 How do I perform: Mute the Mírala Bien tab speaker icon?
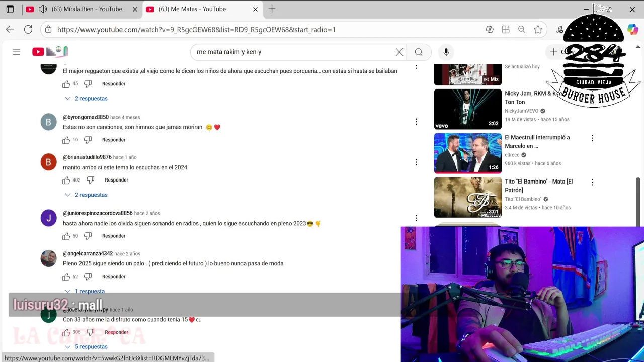coord(43,9)
